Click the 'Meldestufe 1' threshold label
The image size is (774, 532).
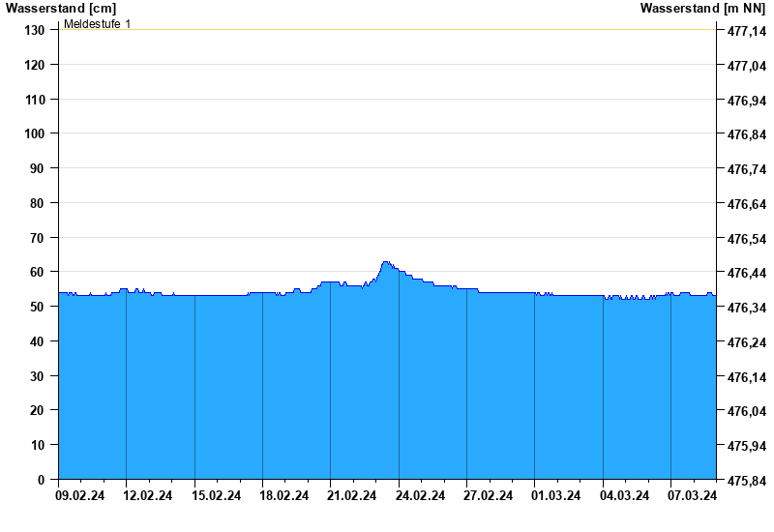(x=97, y=23)
